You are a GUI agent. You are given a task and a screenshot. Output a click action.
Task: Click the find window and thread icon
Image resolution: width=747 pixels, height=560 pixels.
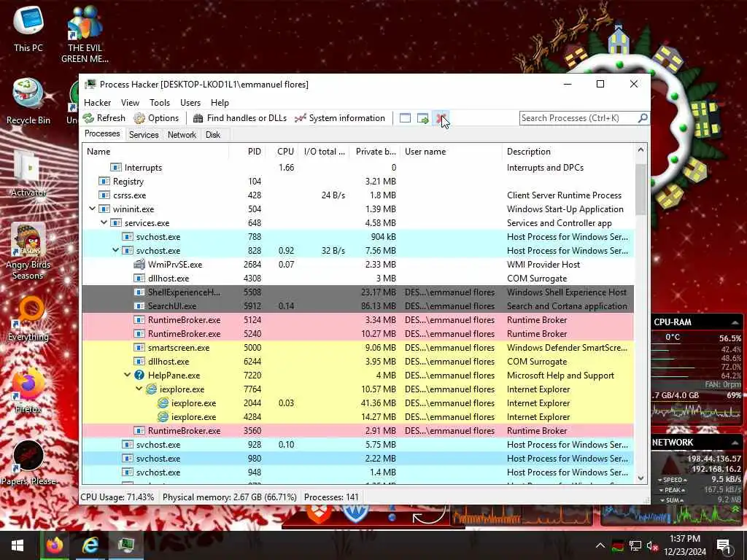pyautogui.click(x=422, y=118)
